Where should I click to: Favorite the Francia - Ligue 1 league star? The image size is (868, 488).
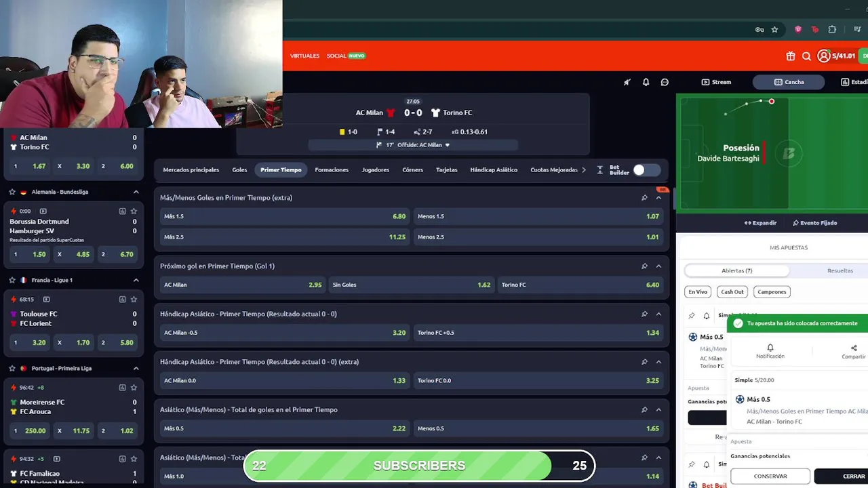click(12, 280)
